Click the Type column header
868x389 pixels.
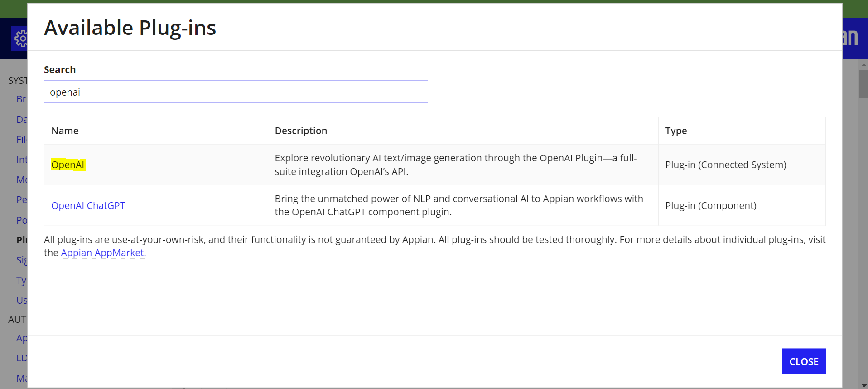click(676, 131)
